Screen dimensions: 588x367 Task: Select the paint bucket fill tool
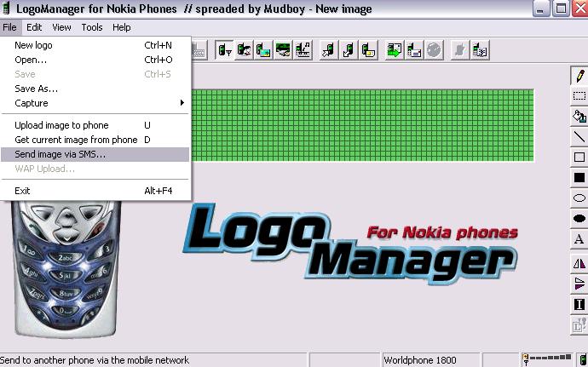[579, 116]
